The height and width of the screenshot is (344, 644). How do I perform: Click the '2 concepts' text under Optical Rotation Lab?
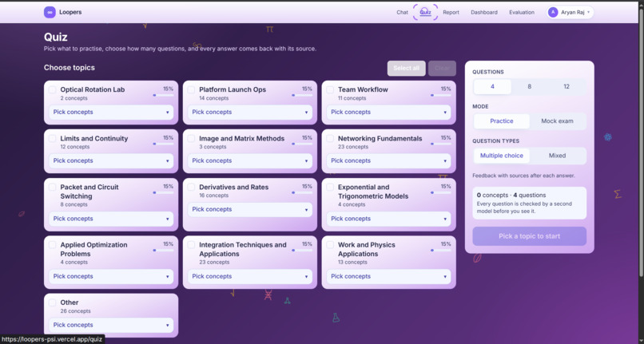(74, 98)
